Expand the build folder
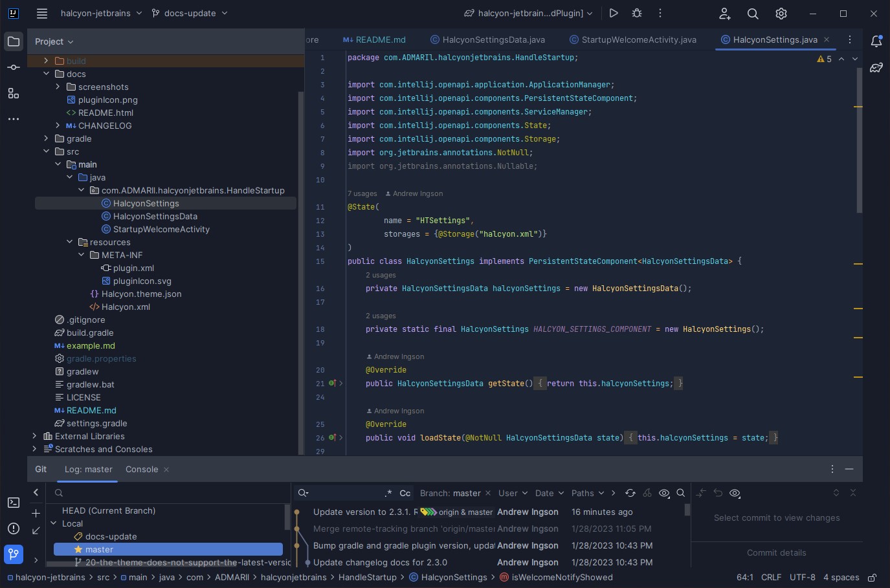The image size is (890, 588). (x=46, y=61)
